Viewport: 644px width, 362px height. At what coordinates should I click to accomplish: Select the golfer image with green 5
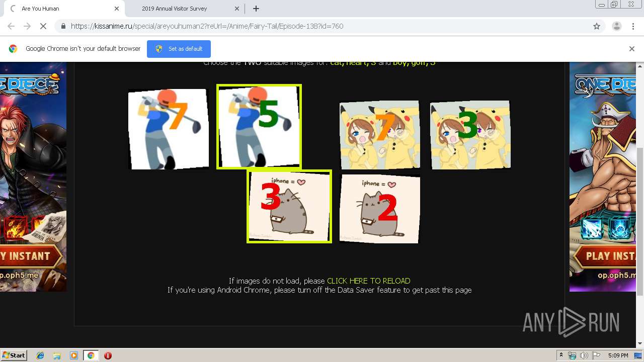(259, 127)
